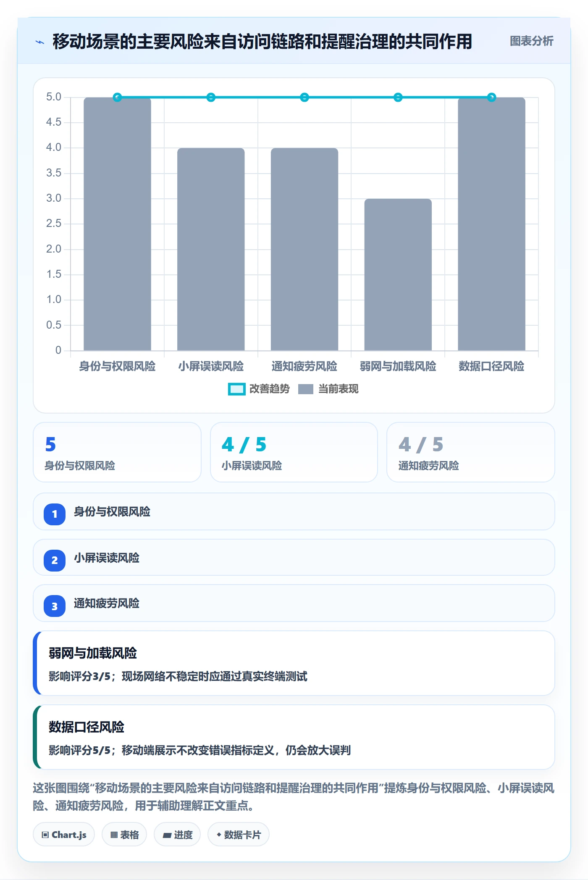Click the line point above 弱网与加载风险
Viewport: 588px width, 880px height.
(398, 97)
